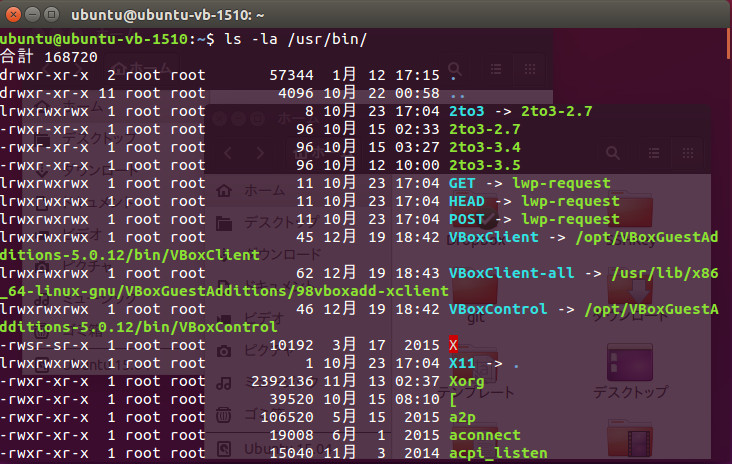Viewport: 732px width, 464px height.
Task: Select list view in front file manager window
Action: [654, 153]
